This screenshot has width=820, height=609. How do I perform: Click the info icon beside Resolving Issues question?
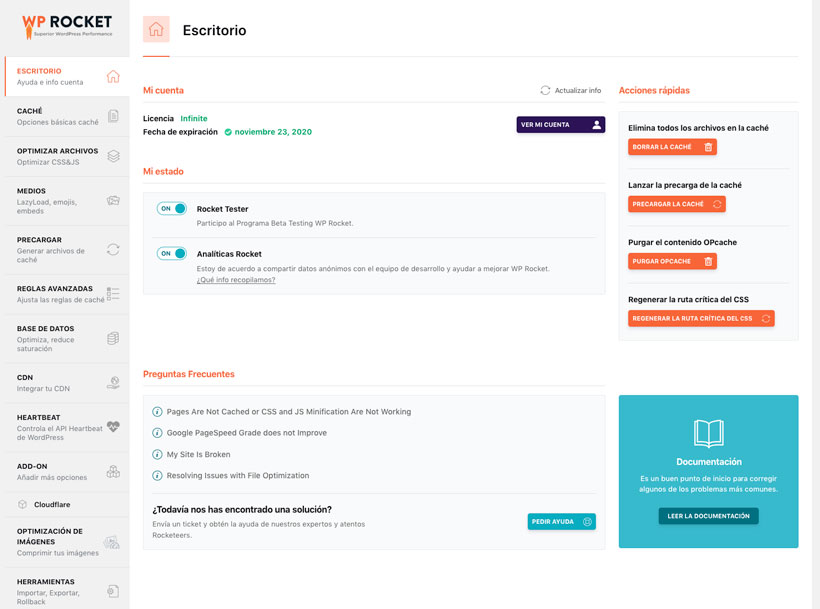157,475
